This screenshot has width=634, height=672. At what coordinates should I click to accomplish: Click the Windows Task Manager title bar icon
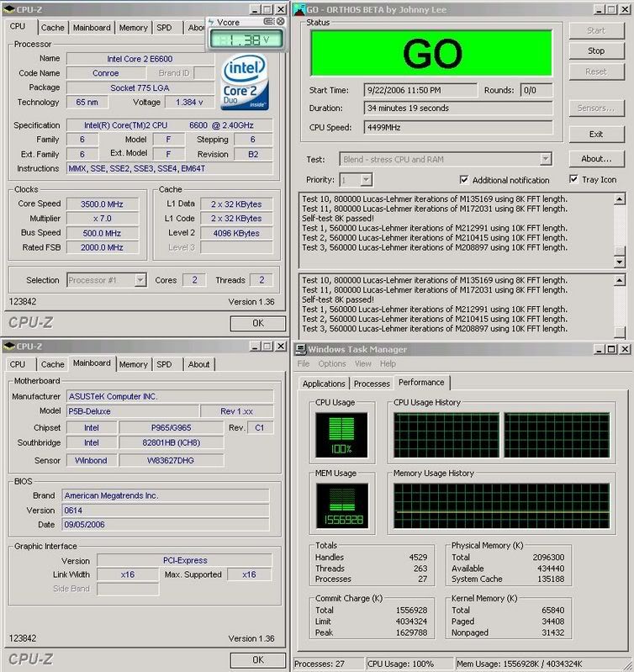coord(301,349)
